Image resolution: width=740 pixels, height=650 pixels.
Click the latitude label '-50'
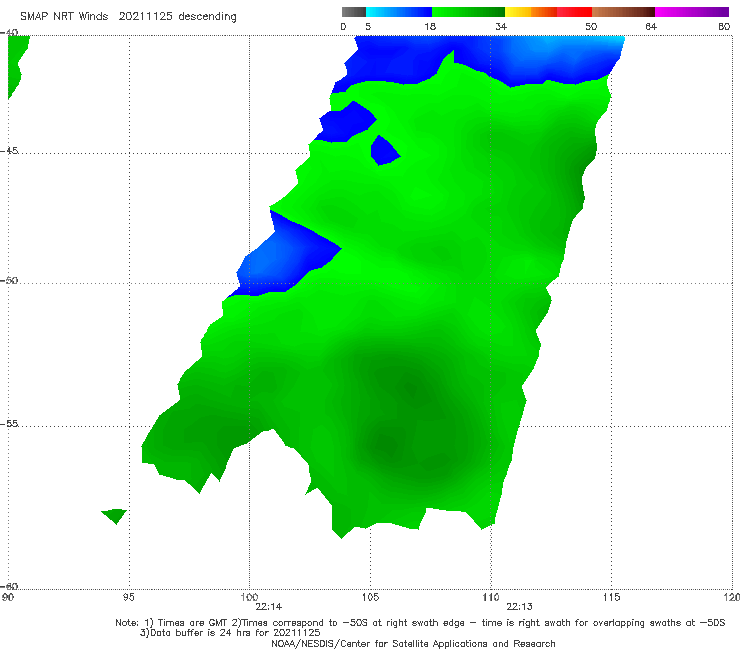pos(9,281)
